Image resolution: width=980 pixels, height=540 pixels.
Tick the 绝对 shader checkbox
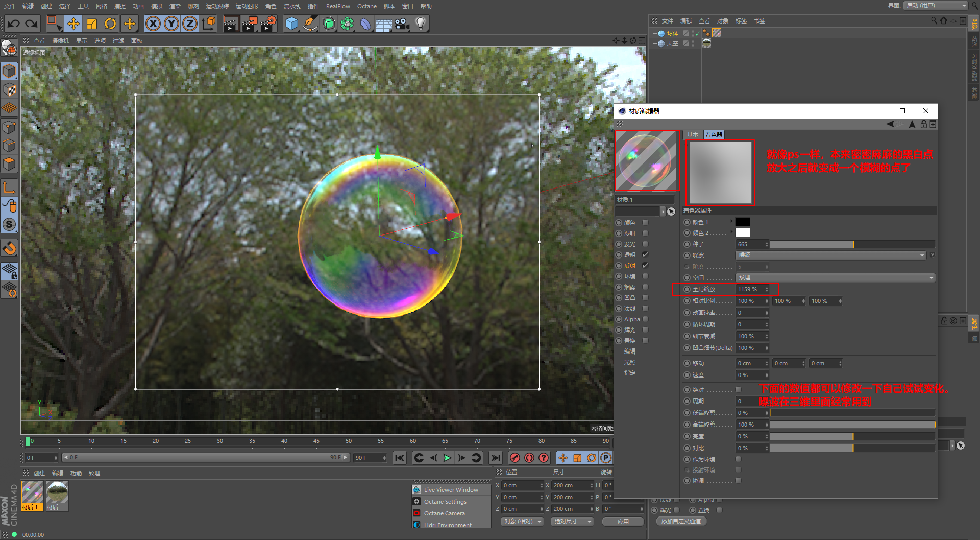coord(738,390)
